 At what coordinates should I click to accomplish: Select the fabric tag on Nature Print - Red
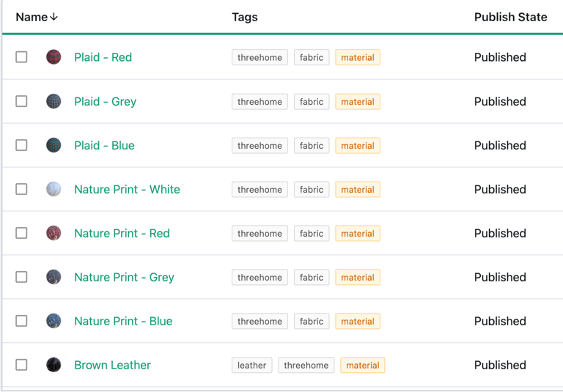pyautogui.click(x=312, y=234)
